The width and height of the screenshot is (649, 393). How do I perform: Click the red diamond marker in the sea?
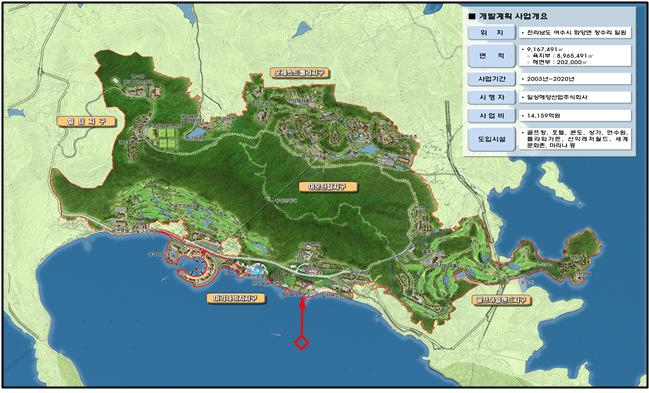click(302, 342)
